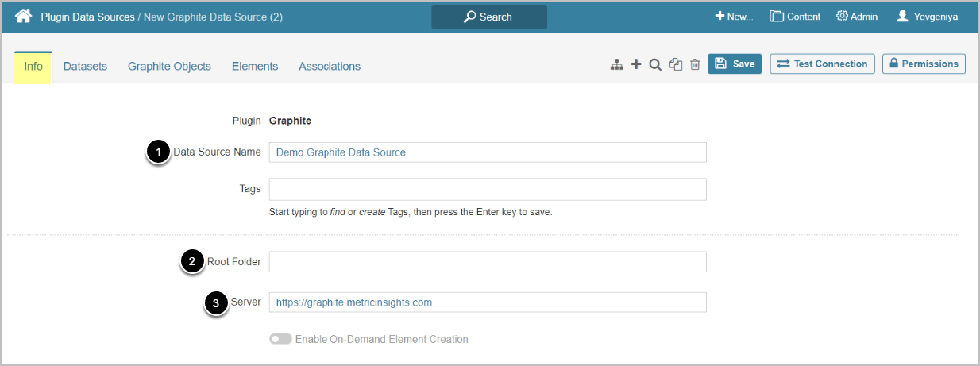The image size is (980, 366).
Task: Click the magnifier icon in the editor toolbar
Action: coord(655,65)
